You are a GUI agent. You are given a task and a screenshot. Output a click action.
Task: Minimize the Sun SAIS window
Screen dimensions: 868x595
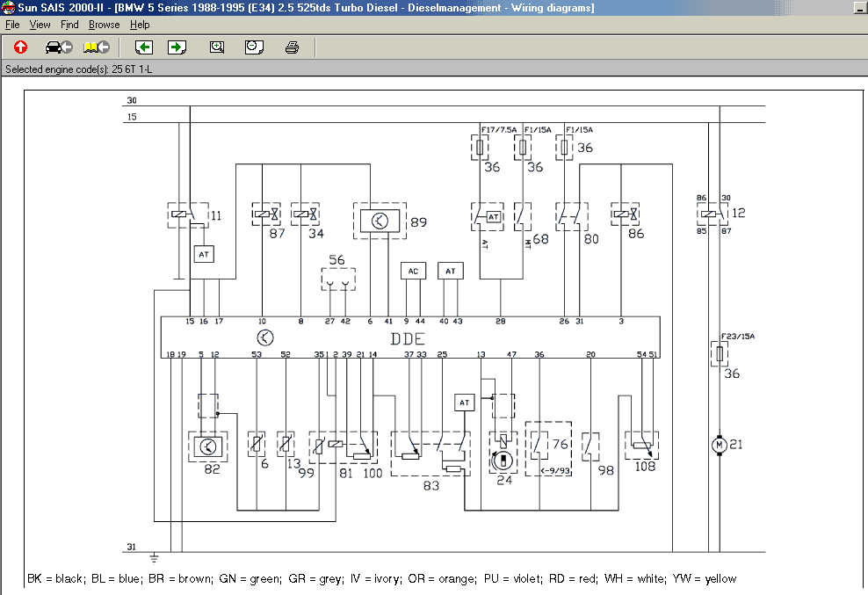pyautogui.click(x=861, y=8)
